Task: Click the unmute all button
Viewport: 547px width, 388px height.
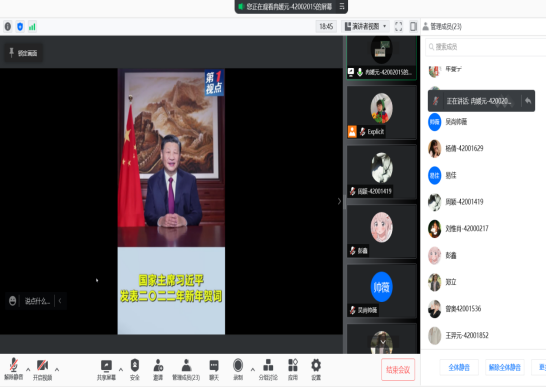Action: (504, 367)
